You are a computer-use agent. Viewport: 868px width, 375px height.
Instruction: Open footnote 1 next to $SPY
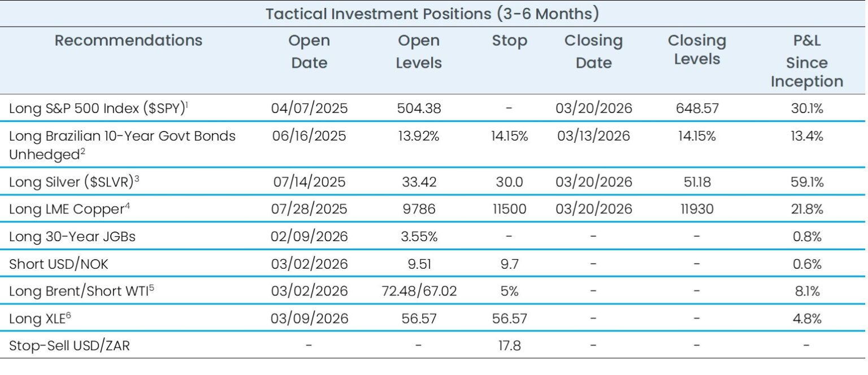click(x=188, y=105)
